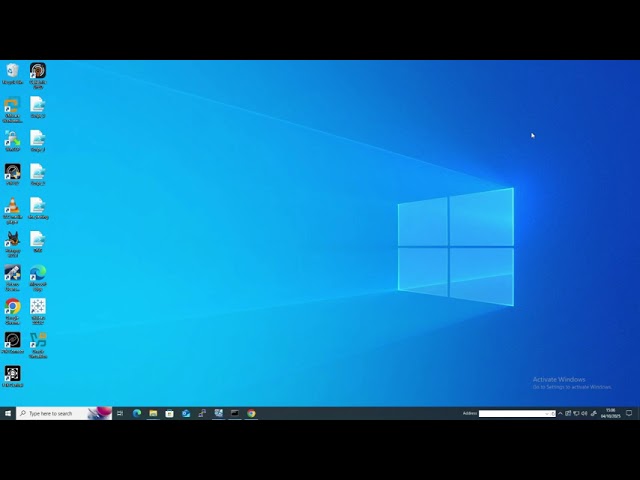Open the volume control in system tray
The height and width of the screenshot is (480, 640).
click(x=584, y=413)
